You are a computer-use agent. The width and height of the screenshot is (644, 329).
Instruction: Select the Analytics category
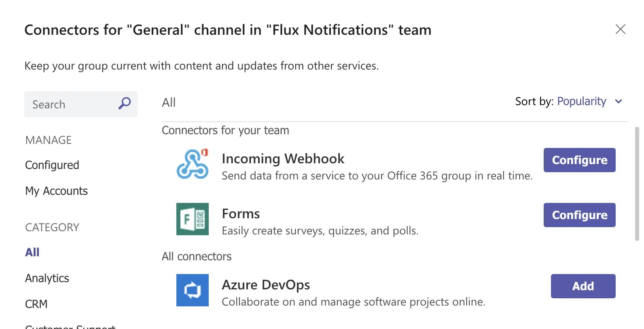click(x=47, y=278)
